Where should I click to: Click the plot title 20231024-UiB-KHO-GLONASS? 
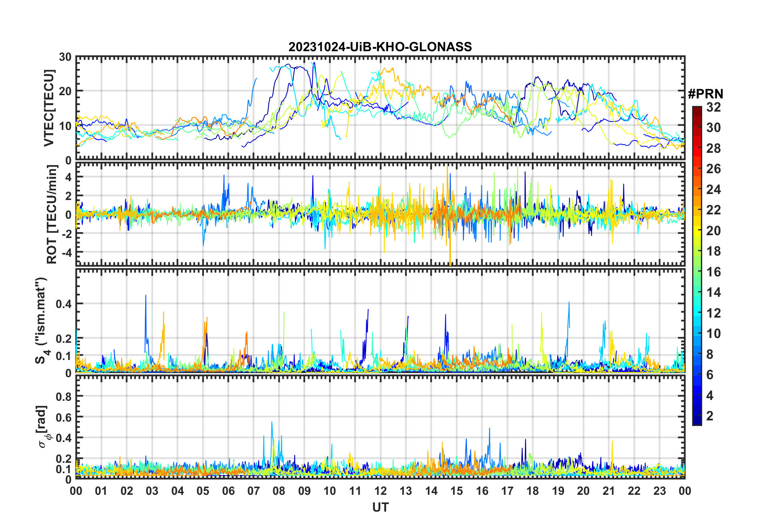coord(380,47)
